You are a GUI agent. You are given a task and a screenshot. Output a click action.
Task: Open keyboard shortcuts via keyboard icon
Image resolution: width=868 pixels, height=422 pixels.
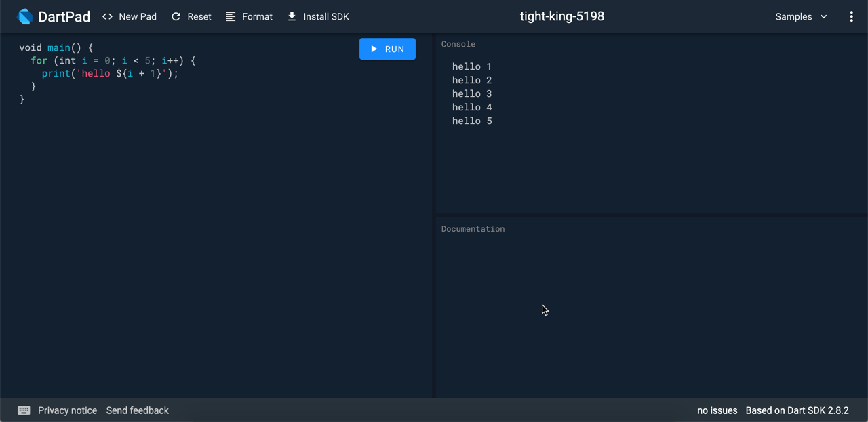click(x=24, y=410)
